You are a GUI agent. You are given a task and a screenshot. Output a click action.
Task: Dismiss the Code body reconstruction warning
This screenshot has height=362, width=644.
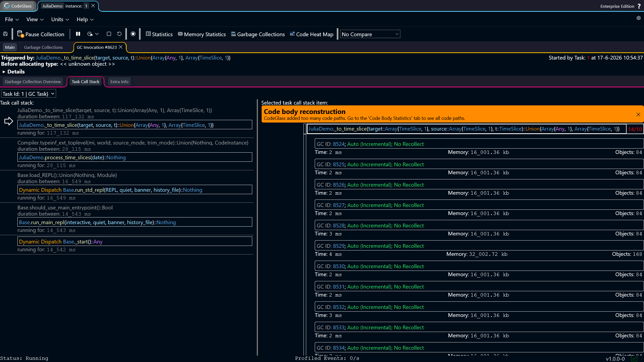coord(638,114)
